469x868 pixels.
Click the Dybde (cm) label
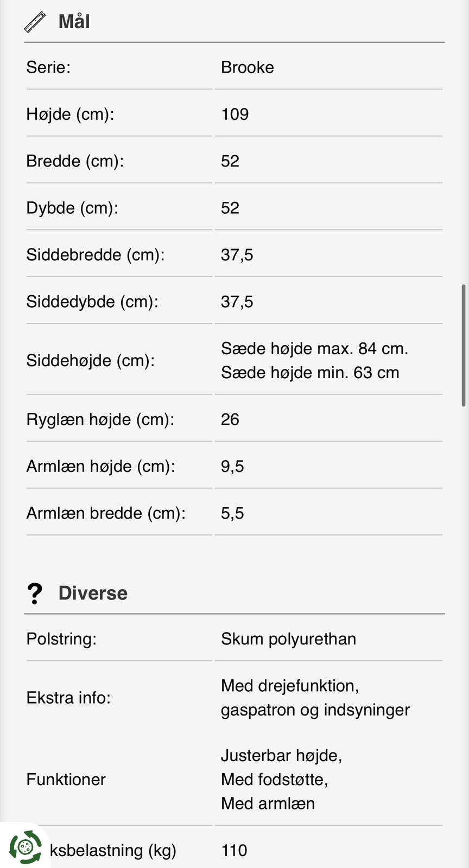[72, 208]
